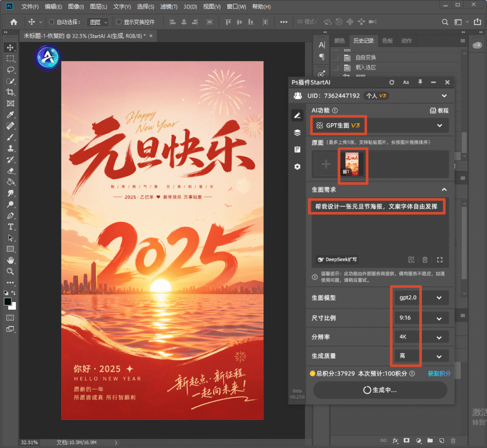Open the 生成质量 高 dropdown
Screen dimensions: 487x448
421,356
